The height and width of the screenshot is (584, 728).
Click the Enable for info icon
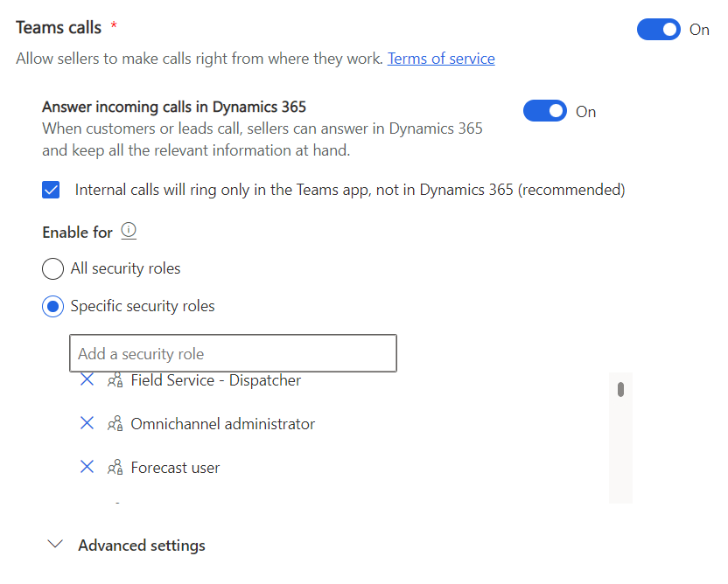[x=129, y=232]
